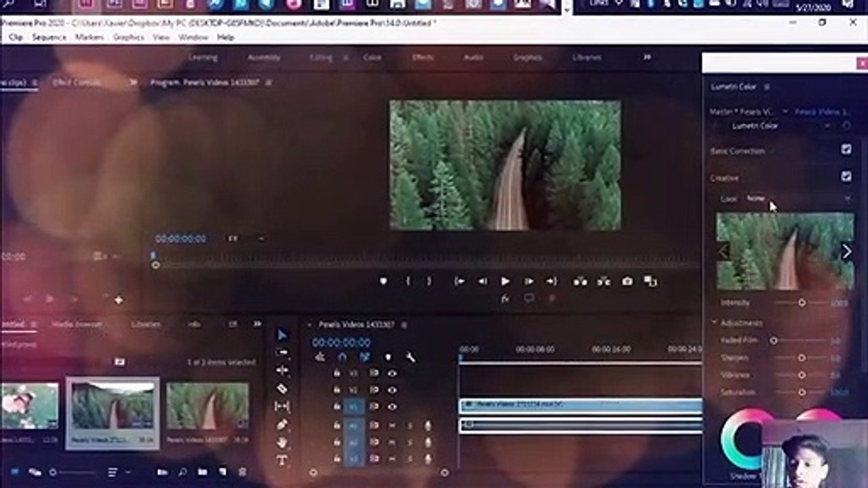Step back one frame
Screen dimensions: 868x488
(x=482, y=281)
